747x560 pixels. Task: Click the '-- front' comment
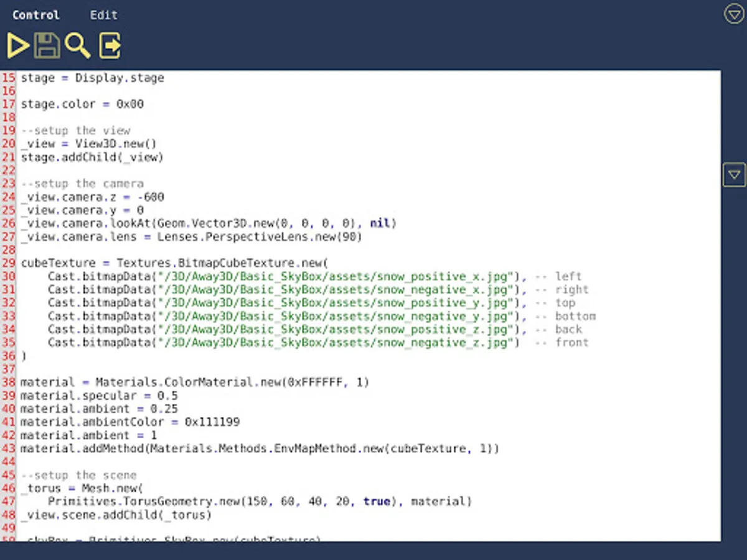tap(563, 343)
